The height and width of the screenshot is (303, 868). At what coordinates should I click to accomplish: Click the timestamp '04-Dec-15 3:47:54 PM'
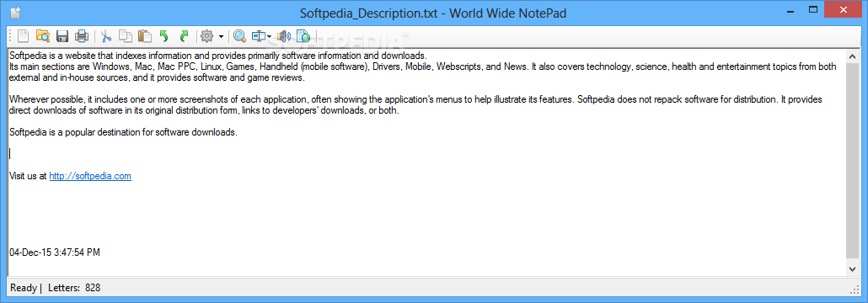(55, 252)
